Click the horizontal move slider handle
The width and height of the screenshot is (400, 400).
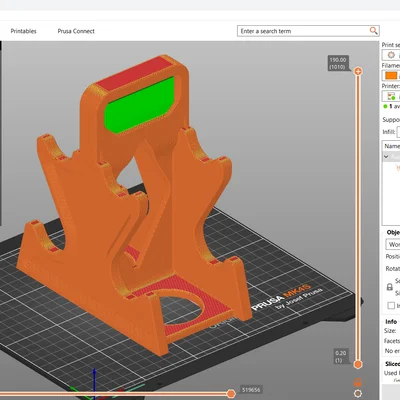tap(231, 394)
